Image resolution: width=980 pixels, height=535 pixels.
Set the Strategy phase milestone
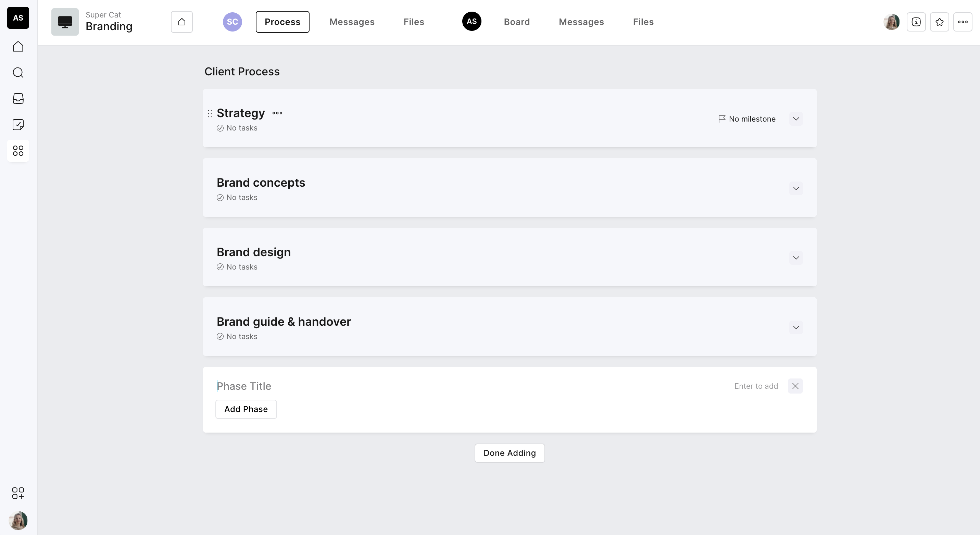coord(746,119)
